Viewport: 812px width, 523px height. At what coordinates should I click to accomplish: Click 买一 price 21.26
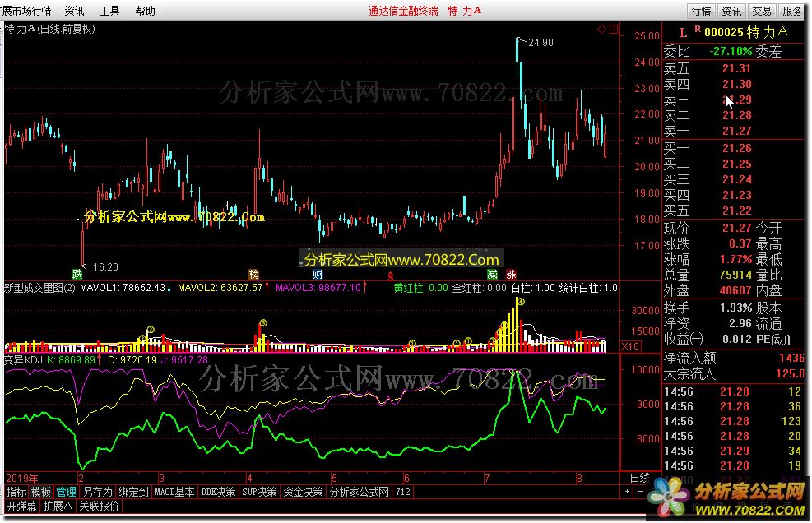736,148
